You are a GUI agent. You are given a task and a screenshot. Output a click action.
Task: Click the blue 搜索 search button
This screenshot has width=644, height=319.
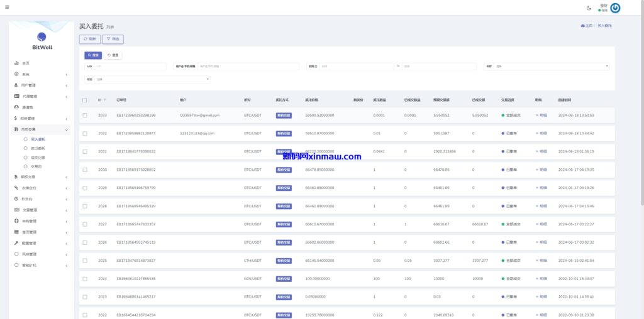pos(93,55)
